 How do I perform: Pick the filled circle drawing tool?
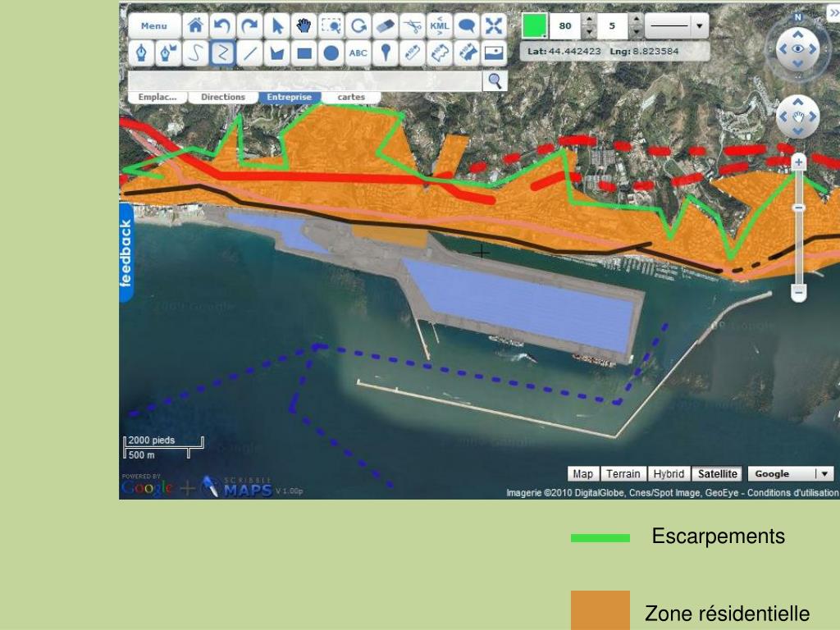[331, 53]
